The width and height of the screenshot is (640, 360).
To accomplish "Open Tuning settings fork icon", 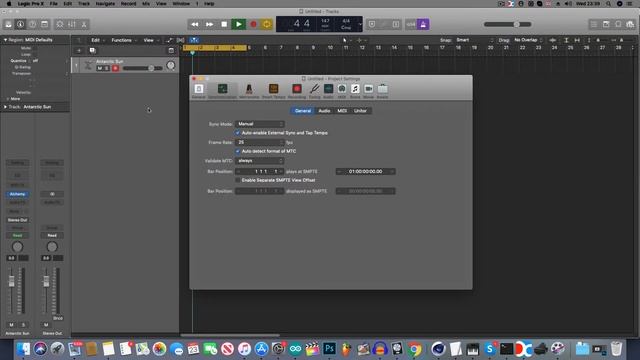I will [314, 91].
